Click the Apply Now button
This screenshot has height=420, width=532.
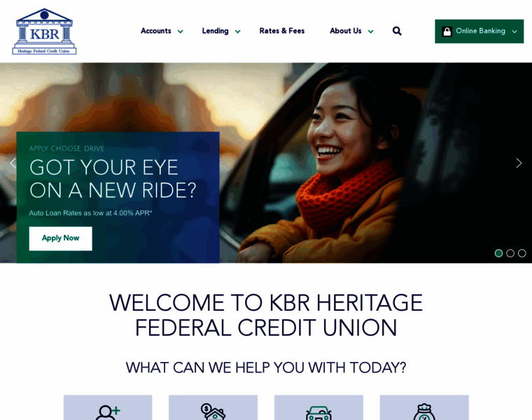pyautogui.click(x=60, y=239)
